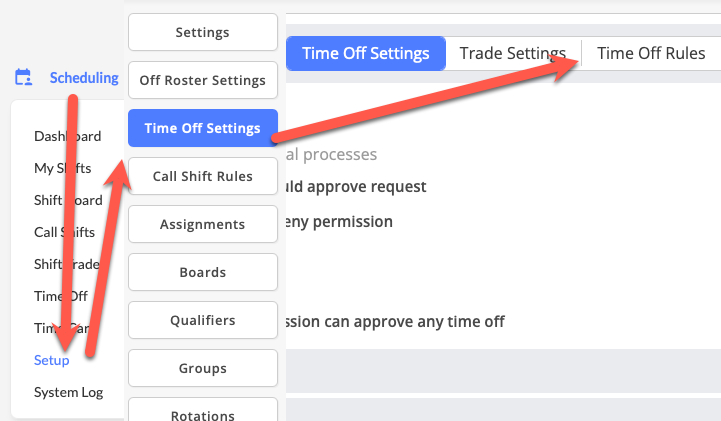721x421 pixels.
Task: Click the Settings button
Action: click(x=202, y=32)
